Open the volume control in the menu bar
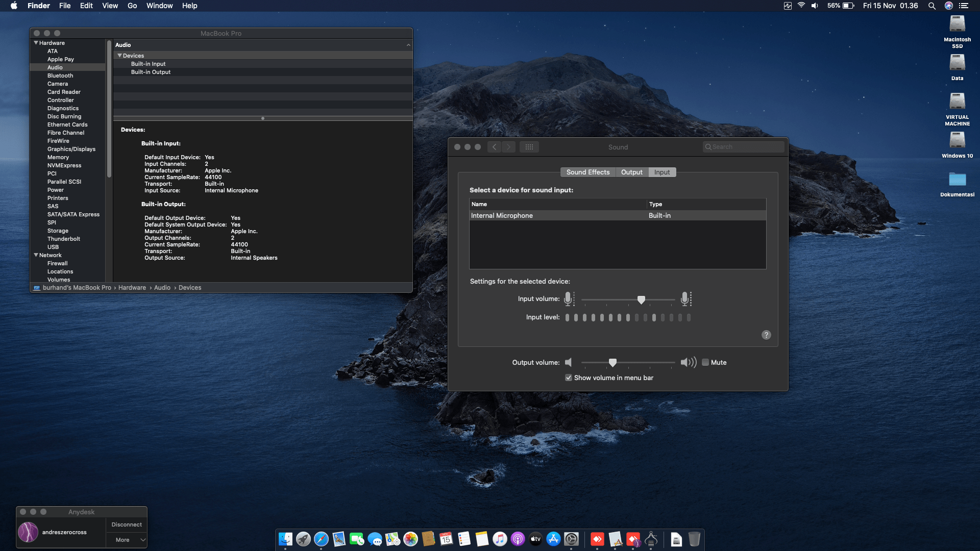980x551 pixels. tap(814, 6)
